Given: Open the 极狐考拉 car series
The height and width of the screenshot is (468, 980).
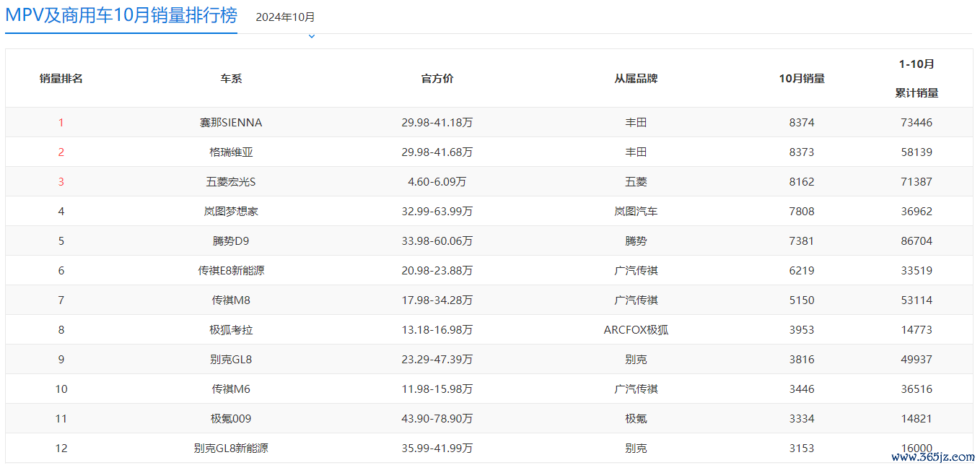Looking at the screenshot, I should pyautogui.click(x=231, y=330).
